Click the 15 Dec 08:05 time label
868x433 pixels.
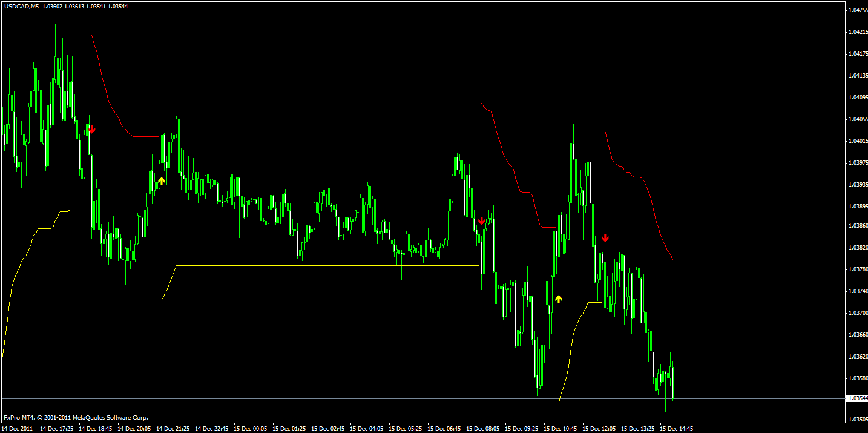pyautogui.click(x=483, y=428)
